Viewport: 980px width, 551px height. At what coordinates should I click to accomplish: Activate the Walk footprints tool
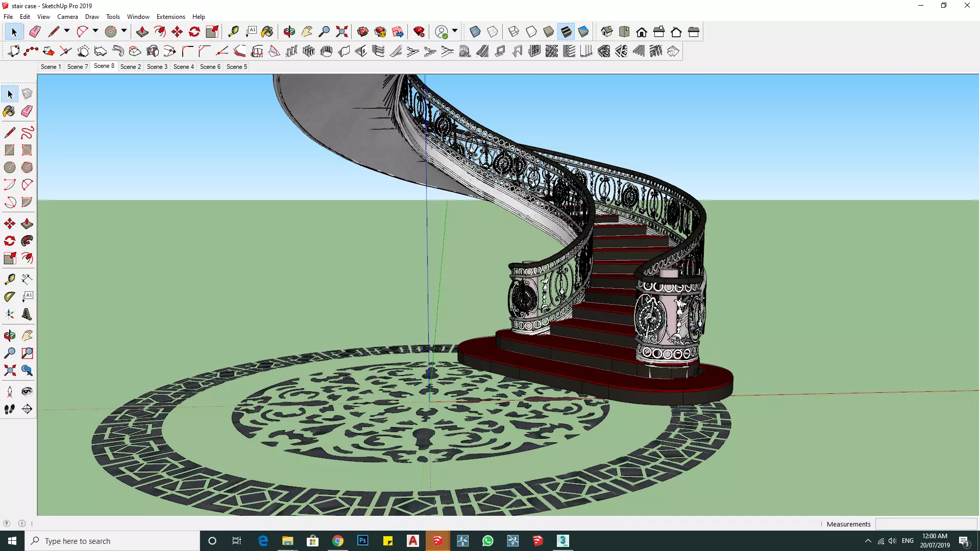pyautogui.click(x=10, y=409)
